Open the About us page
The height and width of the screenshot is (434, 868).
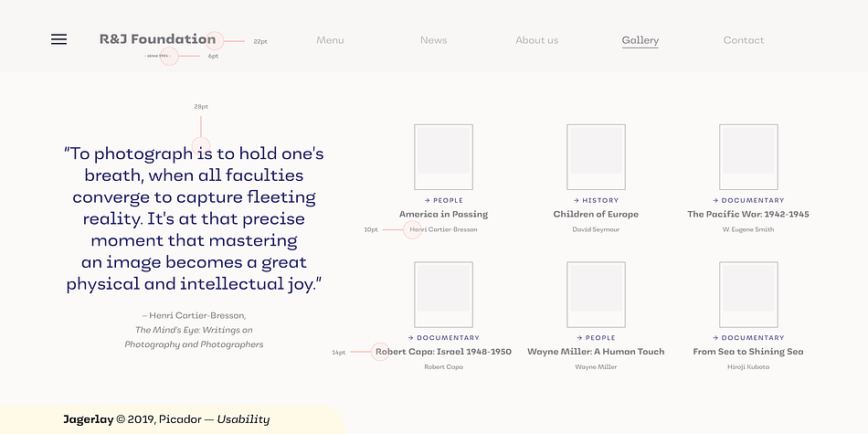[537, 40]
